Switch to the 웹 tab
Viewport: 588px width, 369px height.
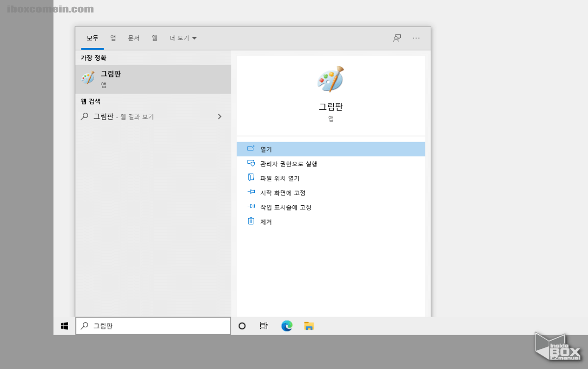pyautogui.click(x=154, y=38)
